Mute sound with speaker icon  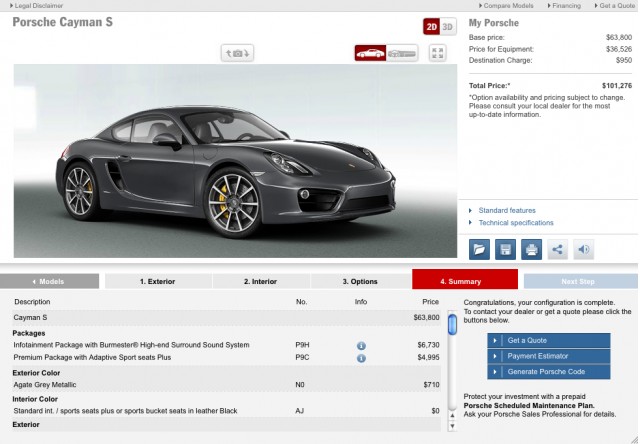pyautogui.click(x=584, y=249)
